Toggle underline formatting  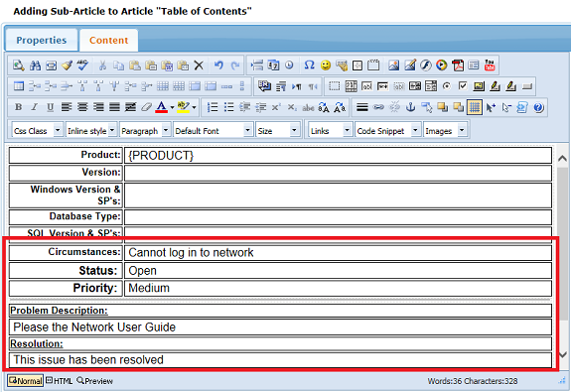pyautogui.click(x=51, y=107)
